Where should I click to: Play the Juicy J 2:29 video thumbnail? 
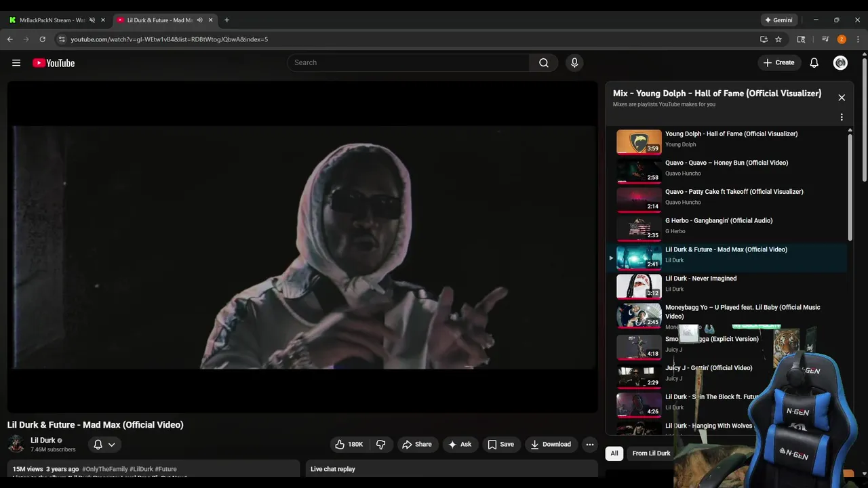coord(639,375)
